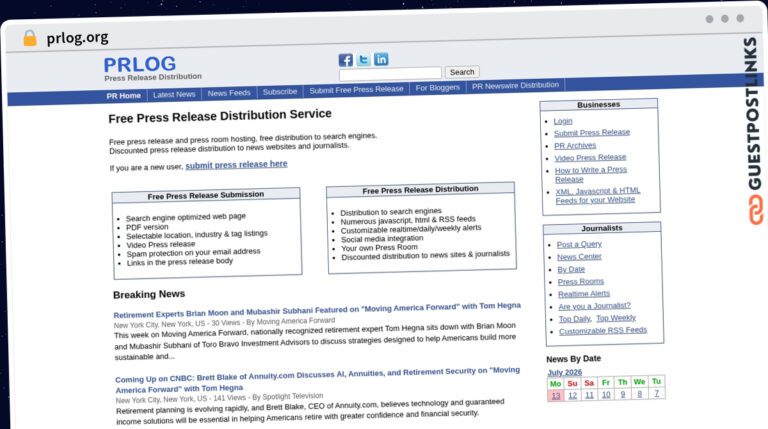This screenshot has height=429, width=768.
Task: Open the Retirement Experts Brian Moon headline
Action: [x=317, y=310]
